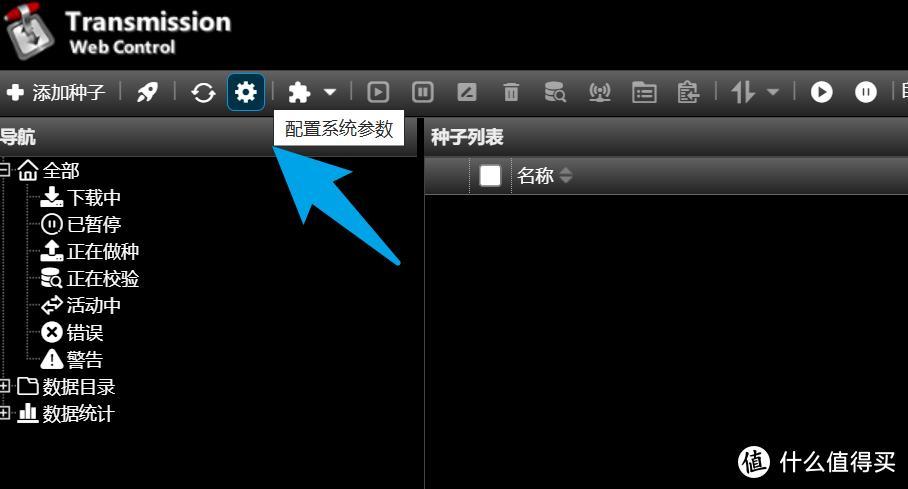This screenshot has width=908, height=489.
Task: Click the 添加种子 add torrent button
Action: 56,92
